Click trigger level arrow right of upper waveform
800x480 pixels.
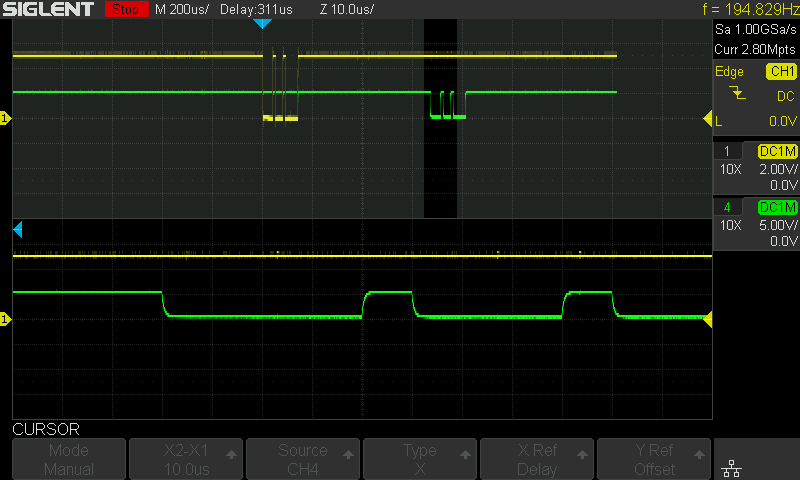[706, 120]
